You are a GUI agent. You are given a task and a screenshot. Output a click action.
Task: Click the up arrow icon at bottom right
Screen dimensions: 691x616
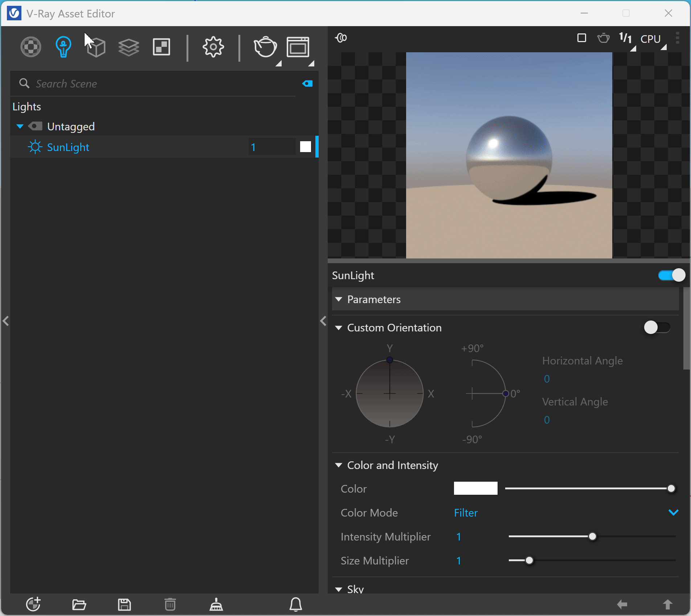click(x=667, y=604)
